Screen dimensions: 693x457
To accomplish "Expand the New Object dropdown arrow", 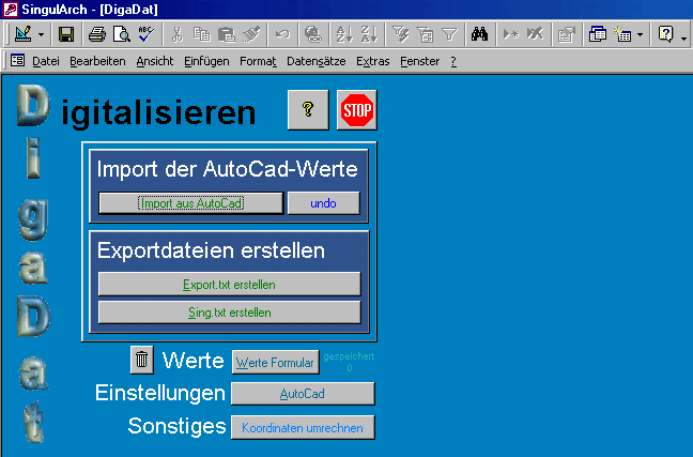I will click(639, 35).
